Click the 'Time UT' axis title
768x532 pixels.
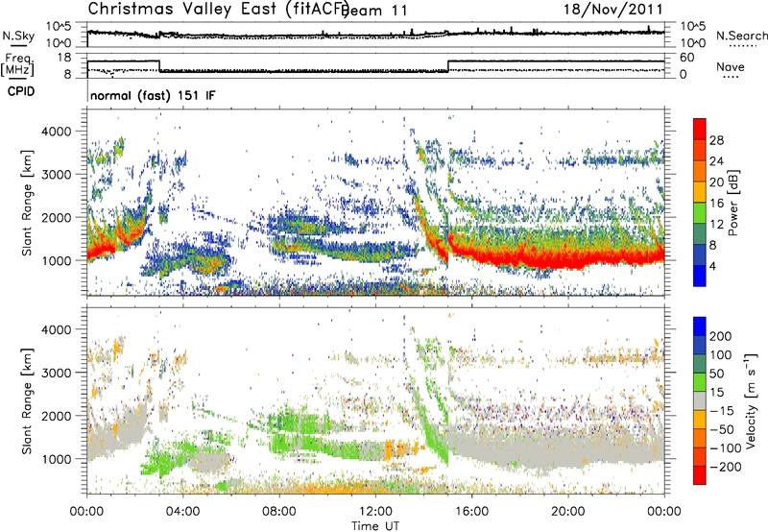point(375,525)
